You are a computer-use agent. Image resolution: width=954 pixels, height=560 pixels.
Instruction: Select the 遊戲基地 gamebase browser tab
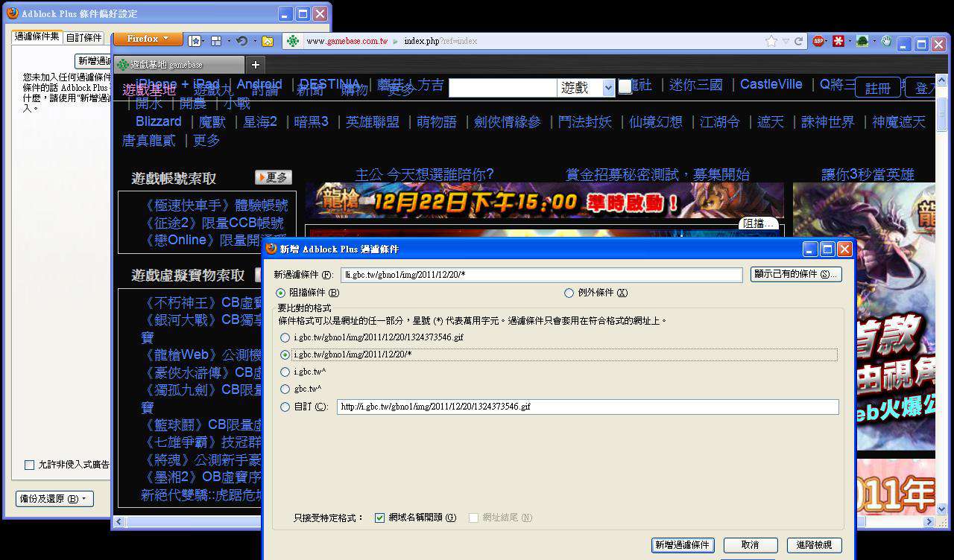pyautogui.click(x=180, y=65)
